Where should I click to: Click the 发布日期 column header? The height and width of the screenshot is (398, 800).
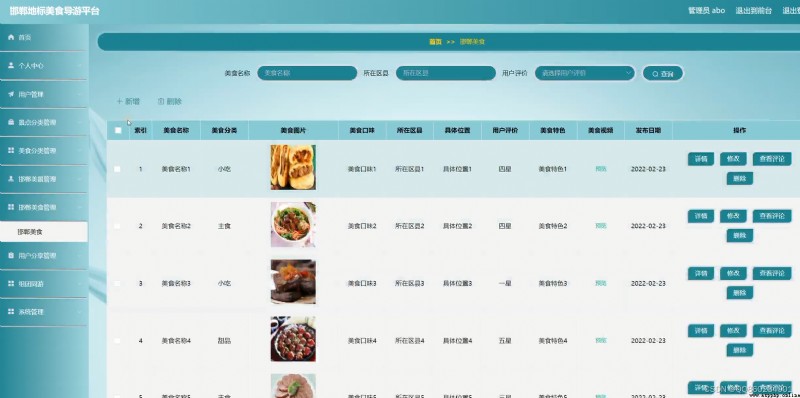pyautogui.click(x=648, y=131)
